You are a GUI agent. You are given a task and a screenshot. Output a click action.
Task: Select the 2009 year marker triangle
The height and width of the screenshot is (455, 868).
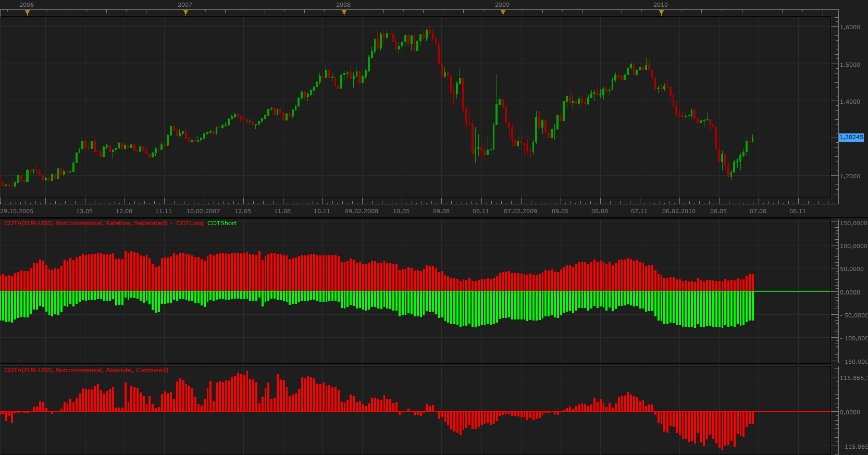tap(503, 13)
